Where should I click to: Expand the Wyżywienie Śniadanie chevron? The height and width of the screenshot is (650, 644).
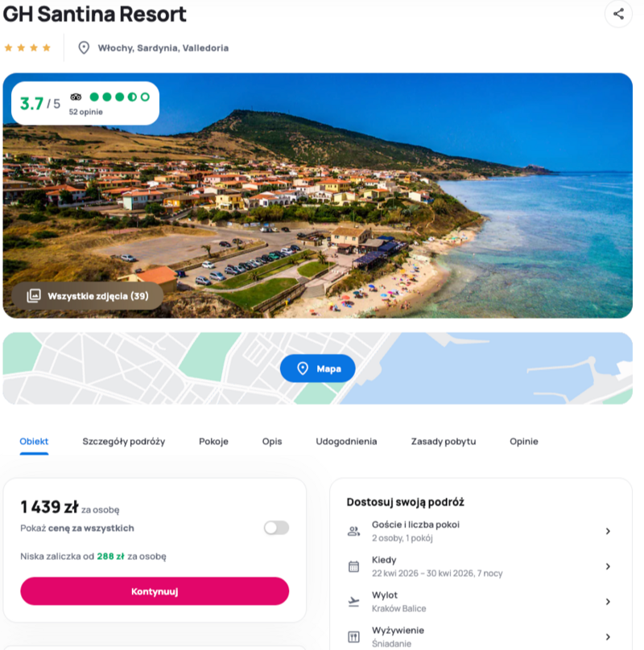[608, 637]
